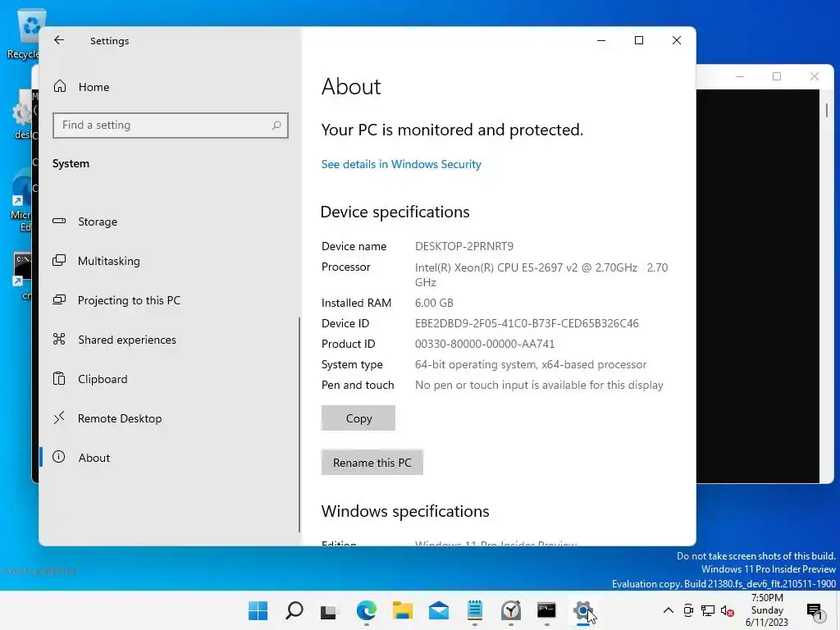The width and height of the screenshot is (840, 630).
Task: Open network status tray icon
Action: click(x=708, y=610)
